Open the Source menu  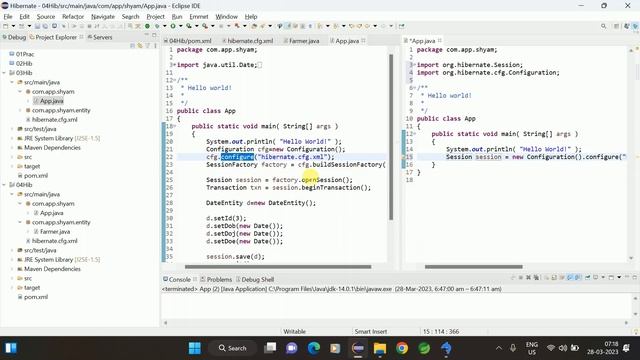(x=46, y=16)
